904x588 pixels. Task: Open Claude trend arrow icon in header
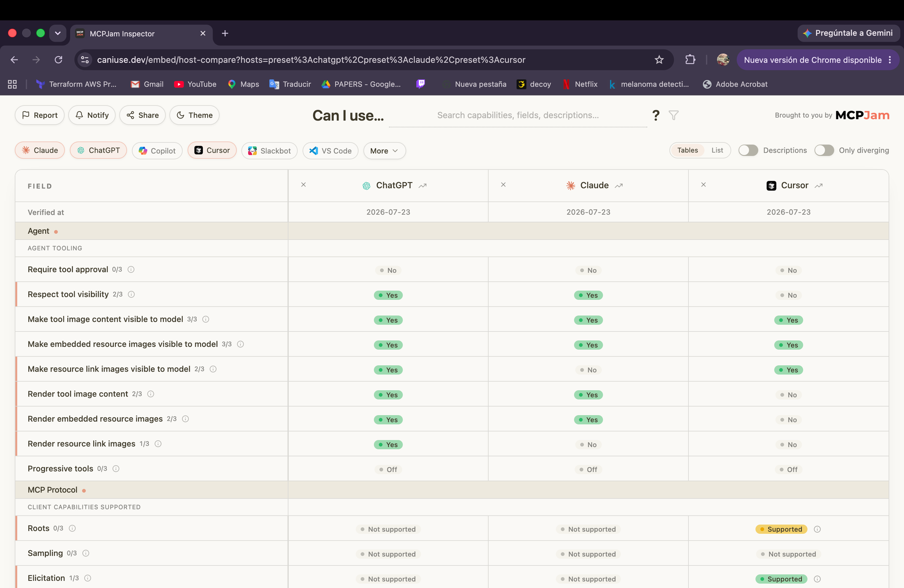click(x=619, y=185)
